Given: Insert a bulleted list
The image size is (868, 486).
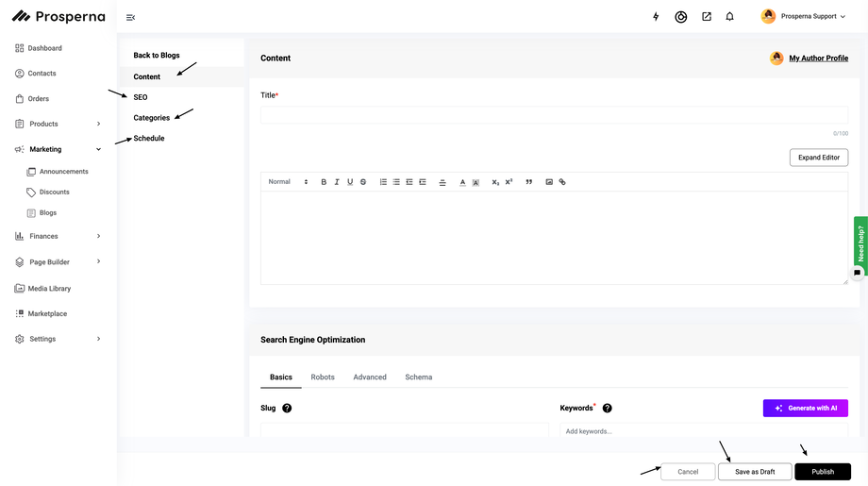Looking at the screenshot, I should pos(396,182).
